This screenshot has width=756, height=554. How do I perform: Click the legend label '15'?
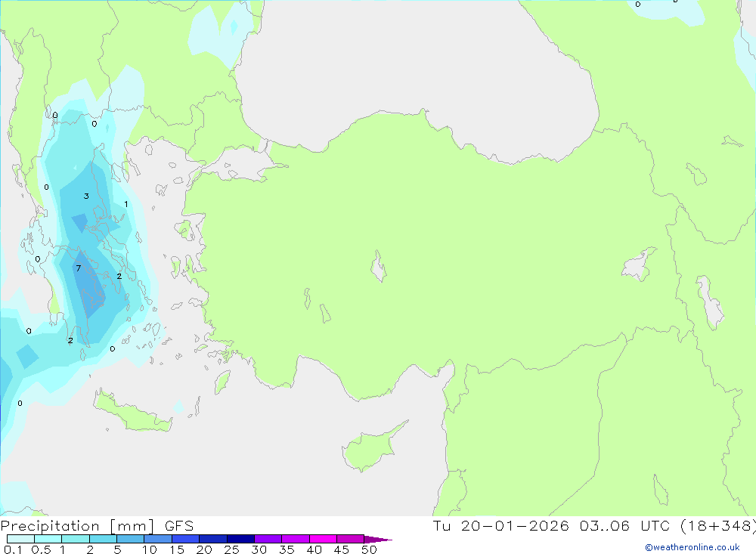(177, 549)
